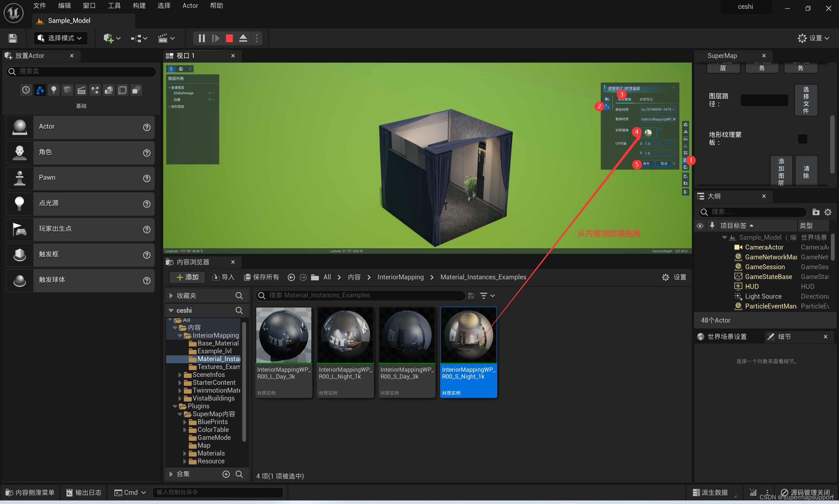Expand the SceneInfos folder
The height and width of the screenshot is (504, 839).
pyautogui.click(x=180, y=375)
